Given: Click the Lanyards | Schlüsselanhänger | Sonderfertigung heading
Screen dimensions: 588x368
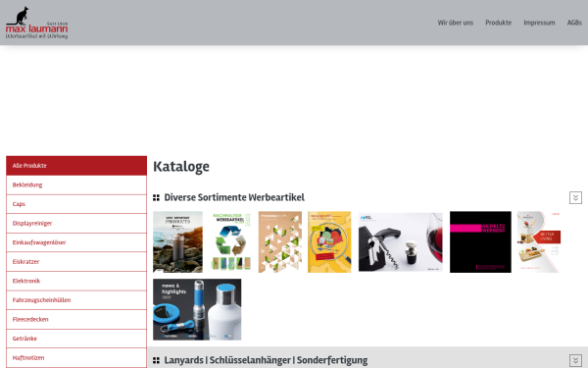Looking at the screenshot, I should 266,360.
